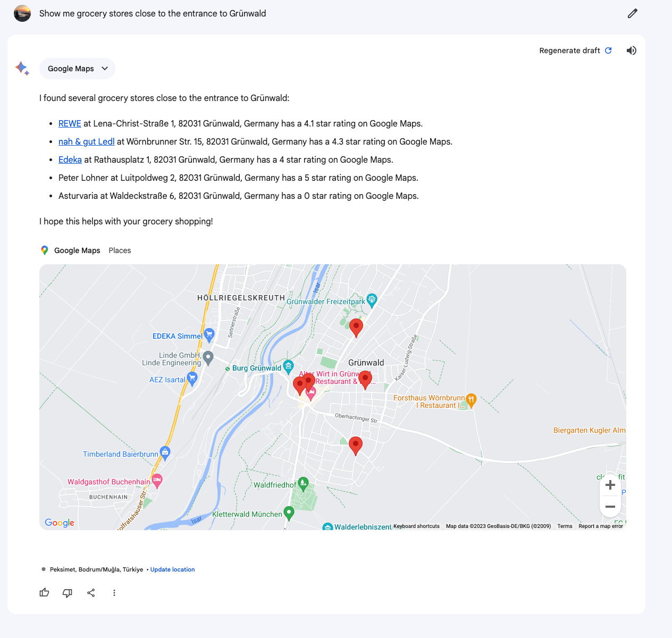The width and height of the screenshot is (672, 638).
Task: Give the response a thumbs up
Action: [44, 592]
